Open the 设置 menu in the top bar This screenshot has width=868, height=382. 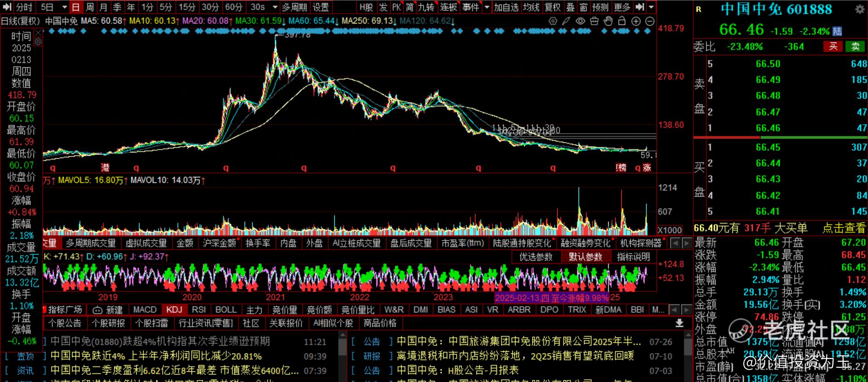pyautogui.click(x=321, y=7)
